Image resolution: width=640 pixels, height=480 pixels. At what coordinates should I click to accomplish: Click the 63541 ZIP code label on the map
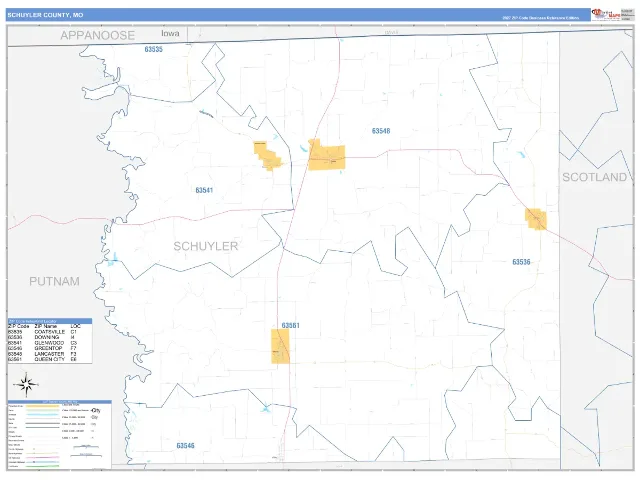(204, 190)
